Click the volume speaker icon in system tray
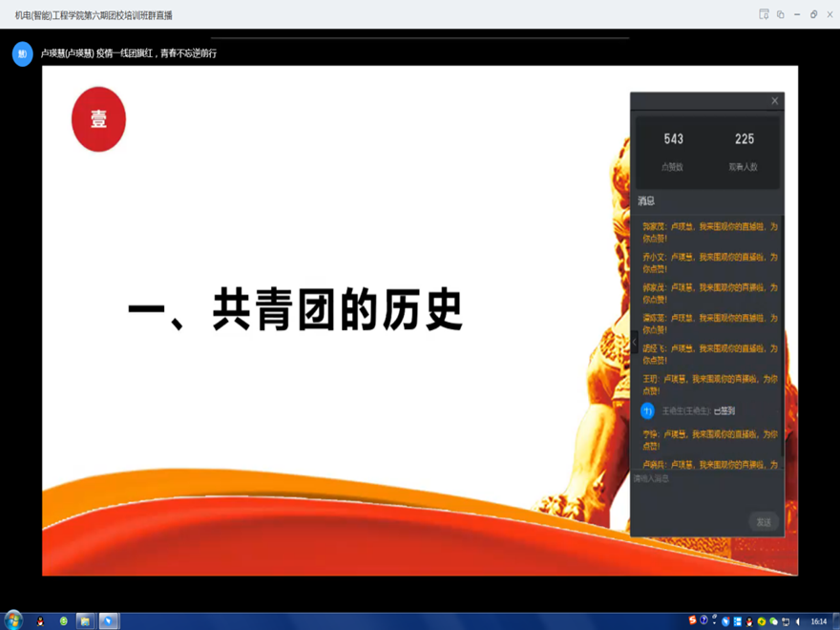Viewport: 840px width, 630px height. click(x=798, y=621)
